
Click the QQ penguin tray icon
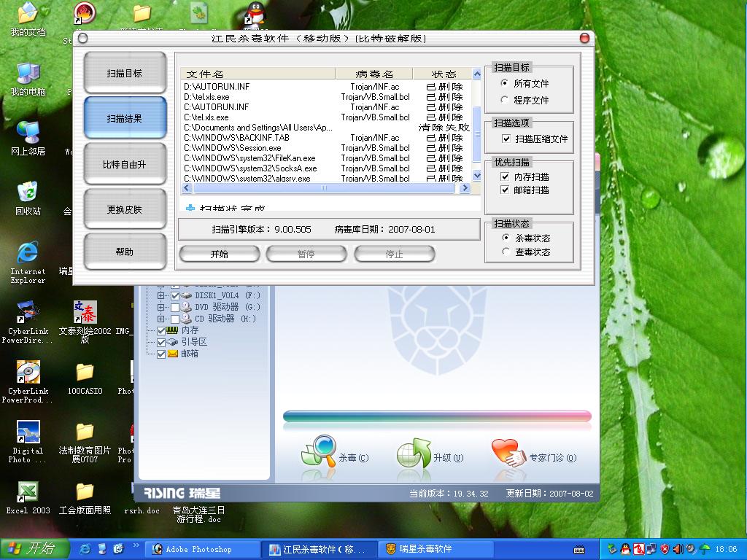[x=625, y=550]
